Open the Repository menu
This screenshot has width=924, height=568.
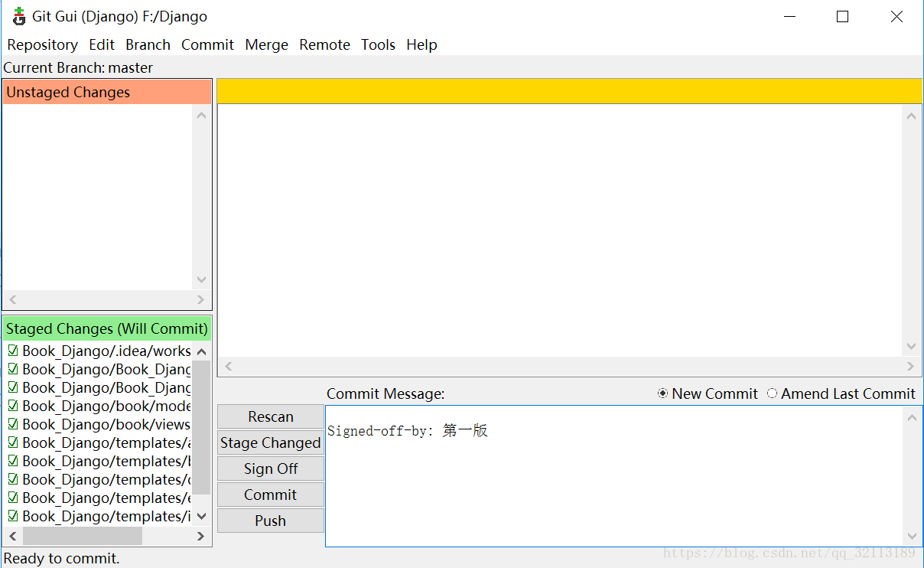[43, 44]
